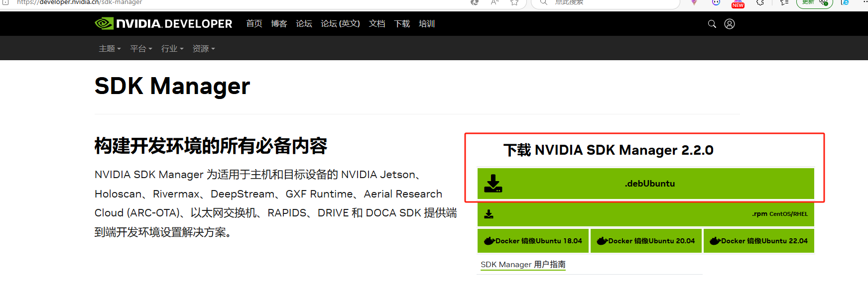Get Docker 镜像 Ubuntu 22.04
The image size is (868, 298).
(x=759, y=241)
